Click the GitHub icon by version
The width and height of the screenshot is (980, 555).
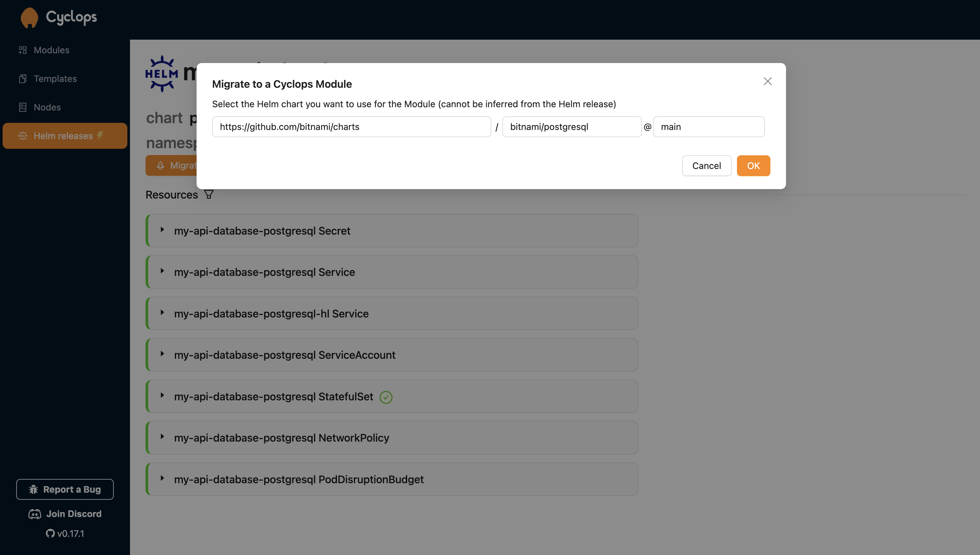(x=50, y=534)
